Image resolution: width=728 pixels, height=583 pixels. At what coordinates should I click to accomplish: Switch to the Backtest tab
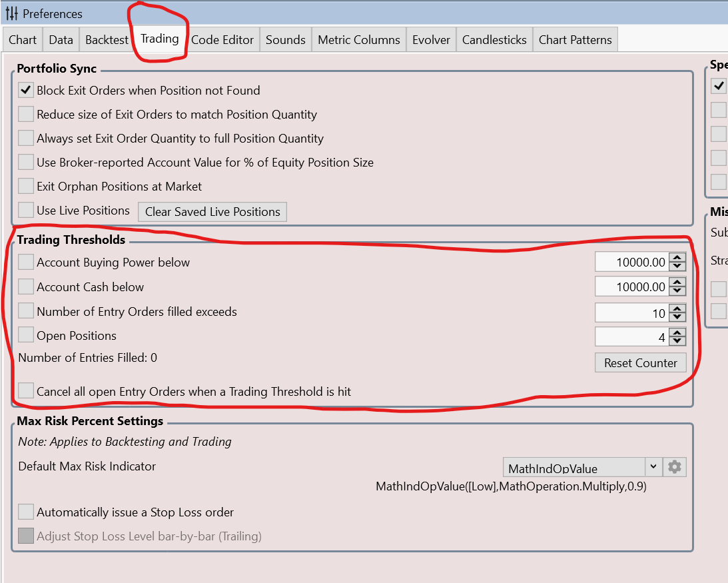click(107, 40)
